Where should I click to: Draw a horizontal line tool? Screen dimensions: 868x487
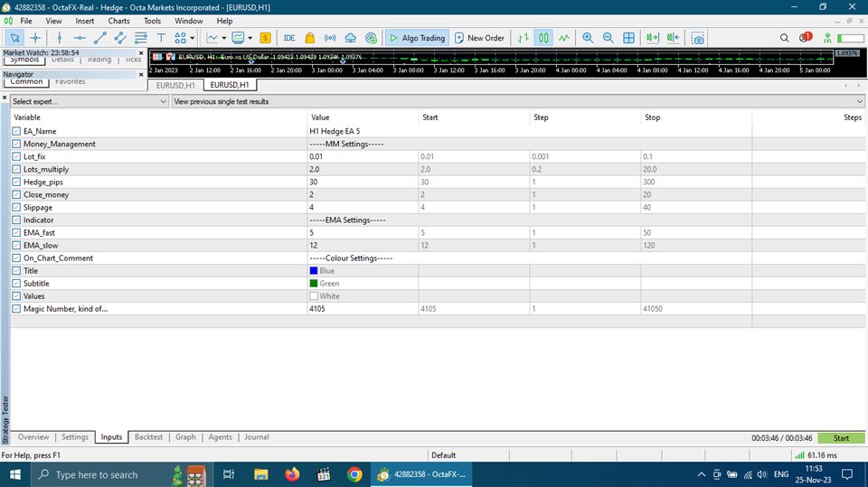80,38
